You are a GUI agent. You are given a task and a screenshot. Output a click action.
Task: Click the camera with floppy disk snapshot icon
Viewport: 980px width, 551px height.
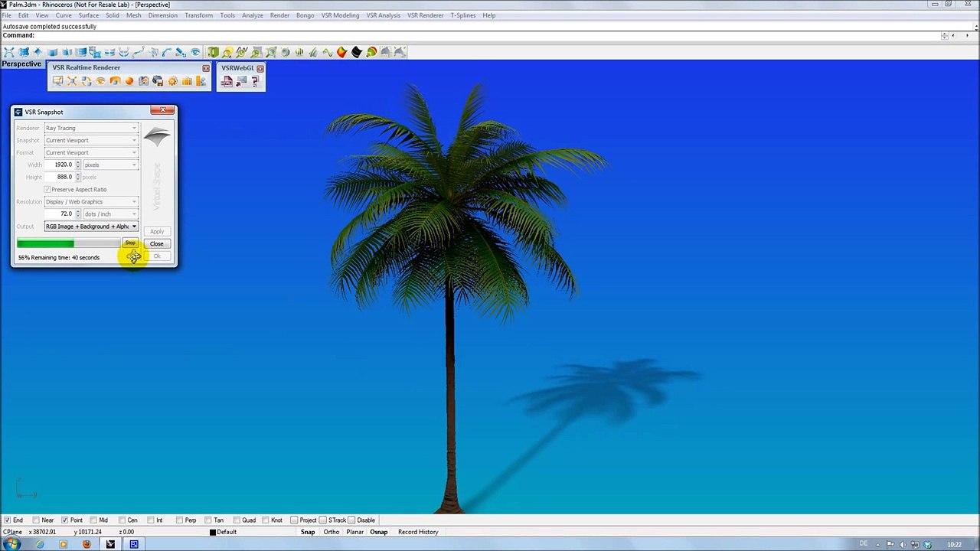point(158,81)
